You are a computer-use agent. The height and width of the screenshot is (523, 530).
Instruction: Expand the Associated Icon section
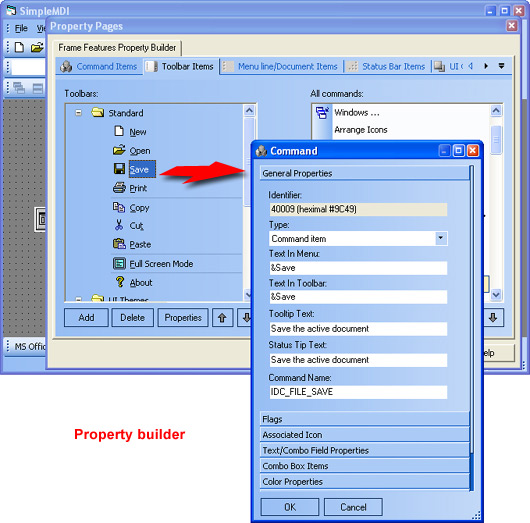(x=365, y=434)
